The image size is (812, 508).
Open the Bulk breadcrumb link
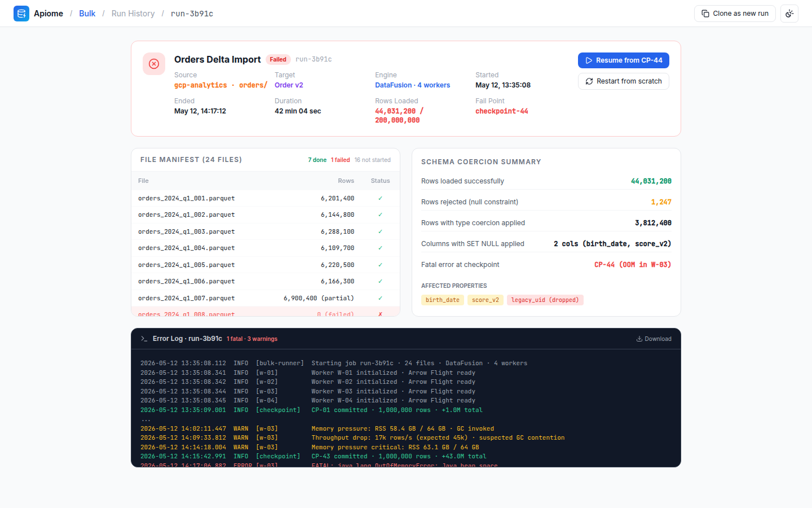pyautogui.click(x=87, y=14)
